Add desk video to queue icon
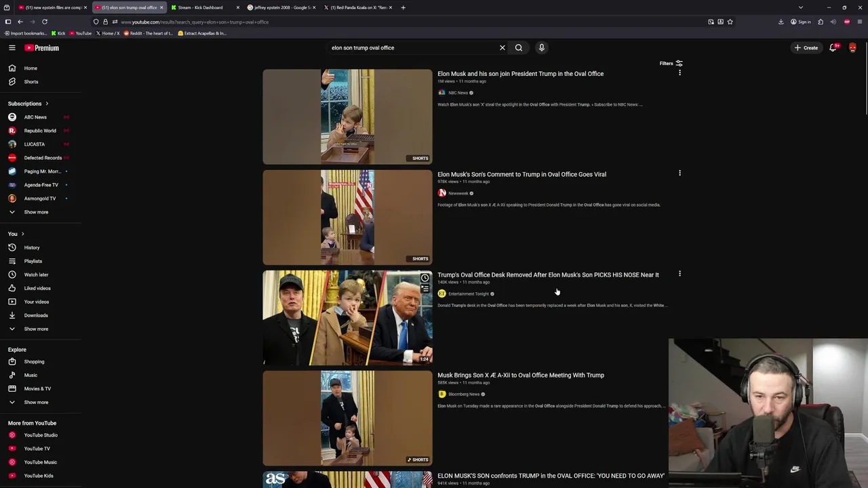Screen dimensions: 868x488 (x=425, y=289)
